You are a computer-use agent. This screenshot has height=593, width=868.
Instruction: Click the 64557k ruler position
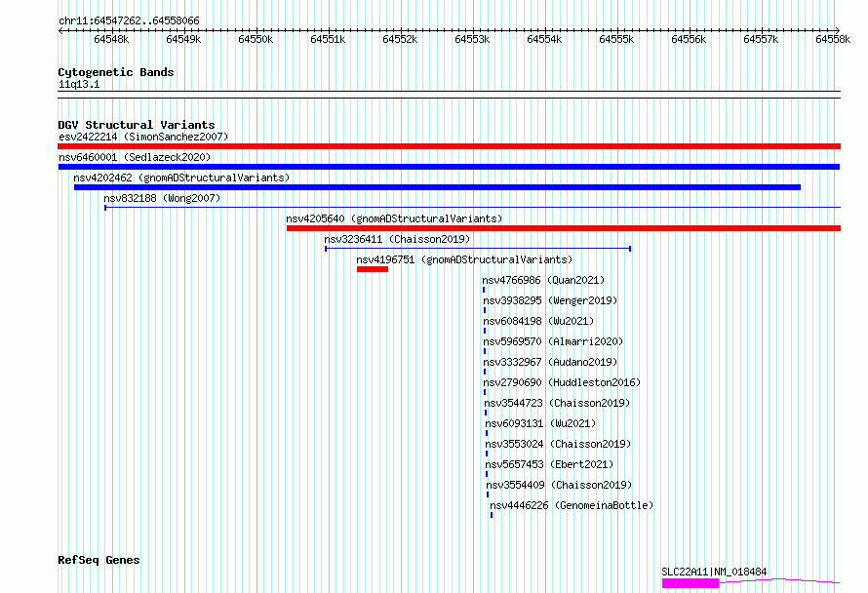[761, 39]
